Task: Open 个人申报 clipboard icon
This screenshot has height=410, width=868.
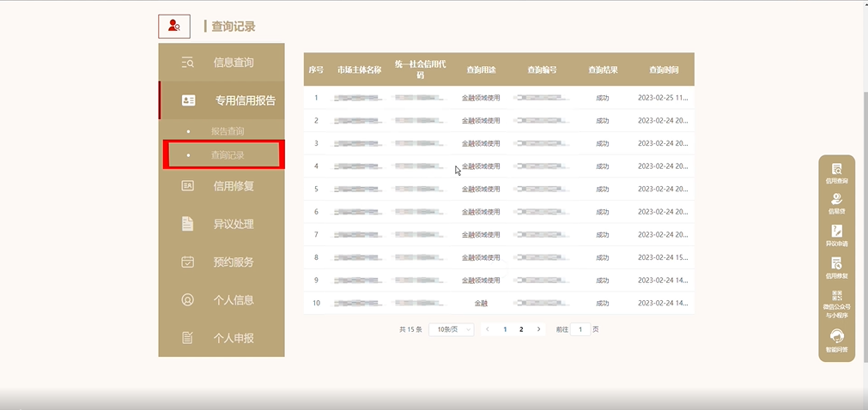Action: 188,337
